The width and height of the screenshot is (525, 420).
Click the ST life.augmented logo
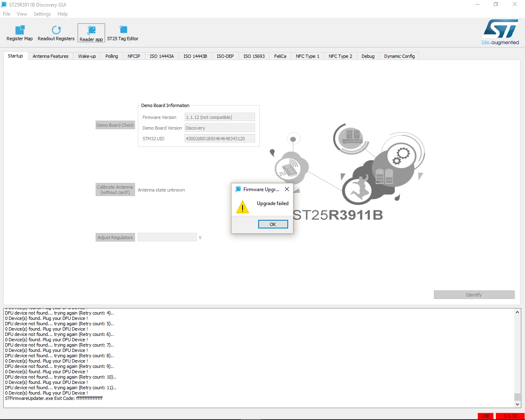(500, 32)
